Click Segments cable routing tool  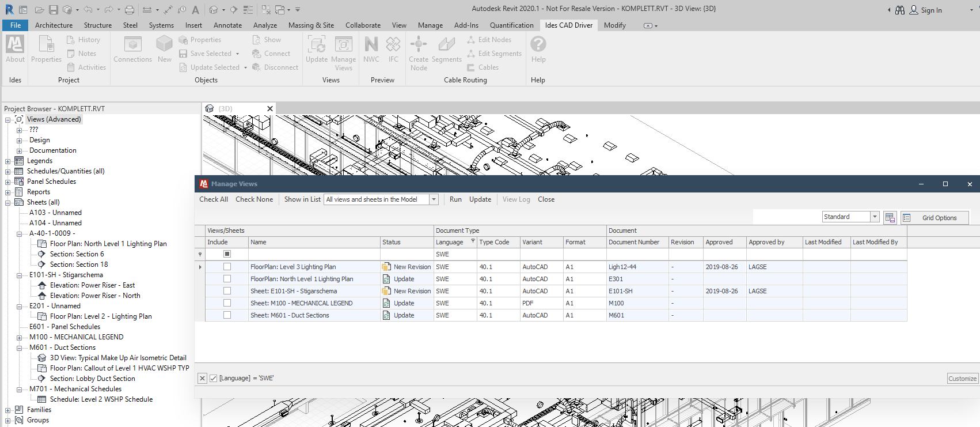(x=446, y=48)
